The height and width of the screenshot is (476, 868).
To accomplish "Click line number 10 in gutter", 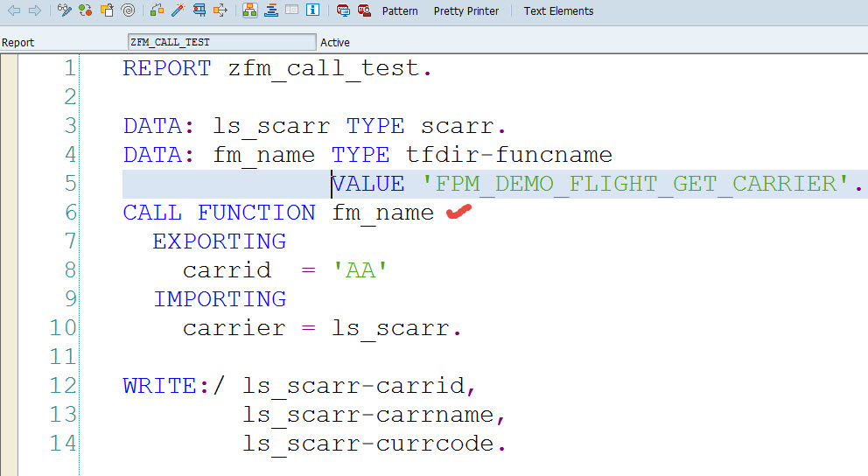I will [x=62, y=327].
